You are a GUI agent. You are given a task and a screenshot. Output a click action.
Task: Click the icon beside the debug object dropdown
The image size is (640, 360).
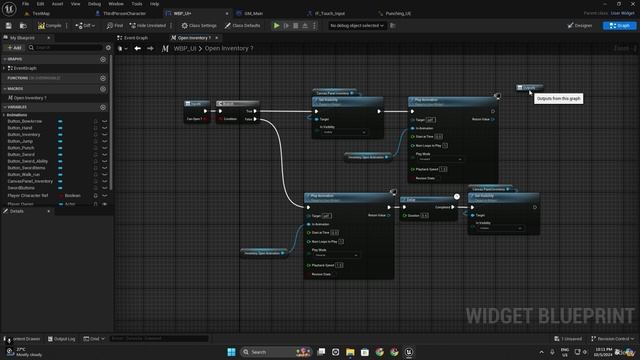tap(393, 26)
